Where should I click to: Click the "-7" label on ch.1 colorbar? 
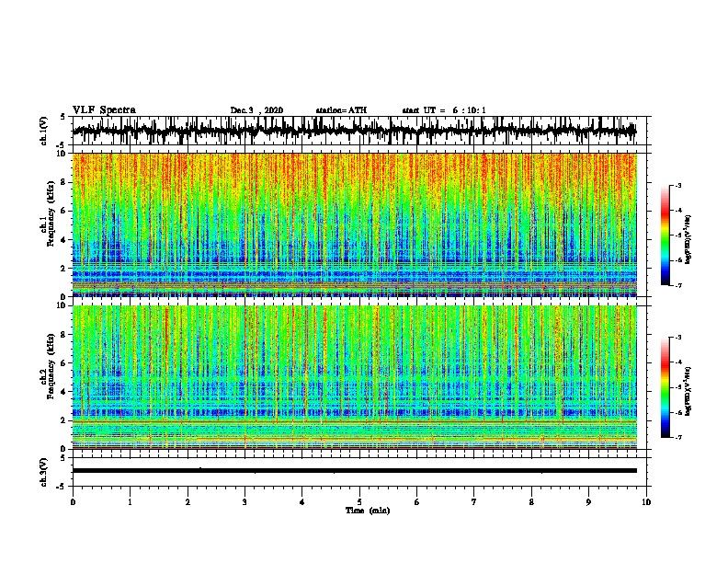coord(678,285)
